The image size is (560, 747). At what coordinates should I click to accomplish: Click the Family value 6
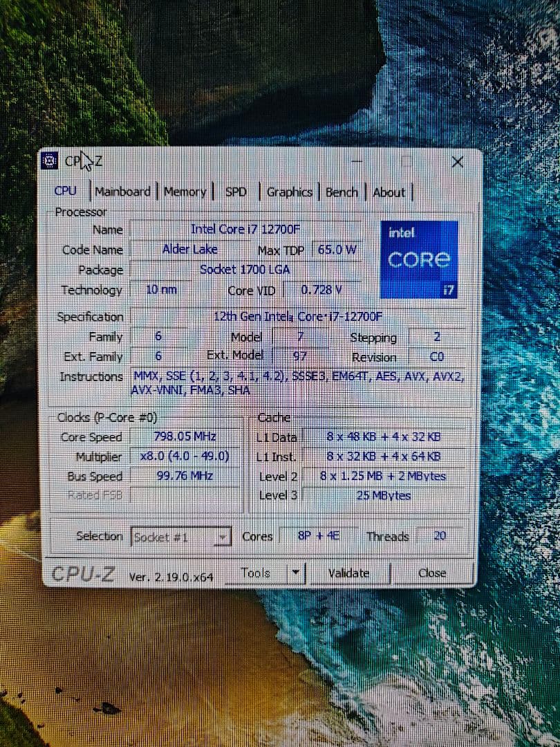(x=158, y=336)
